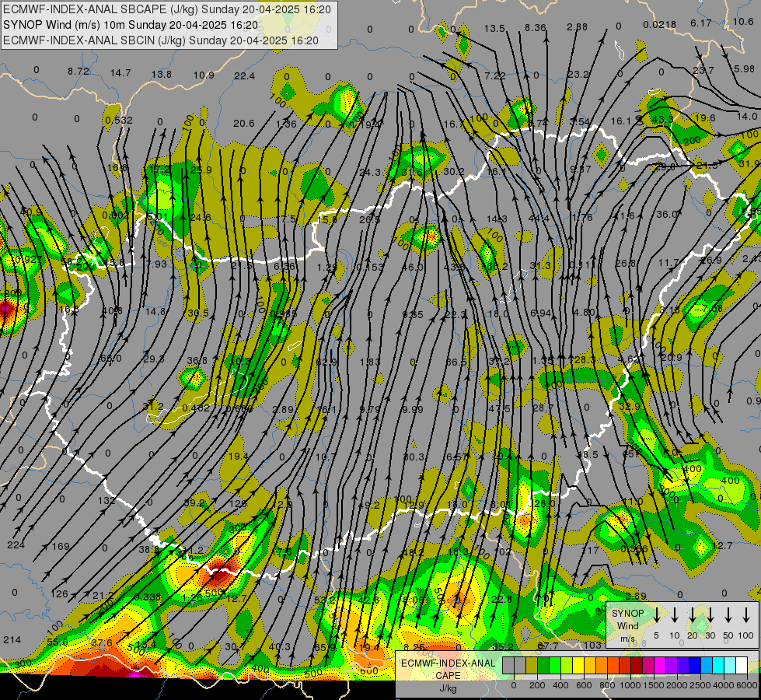
Task: Click the 1500 tick label on colorbar
Action: coord(653,685)
